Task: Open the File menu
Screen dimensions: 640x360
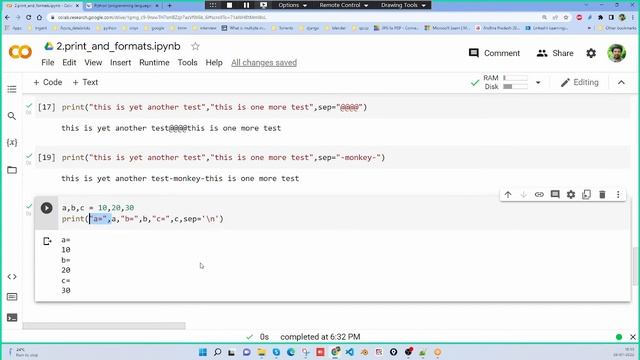Action: coord(48,62)
